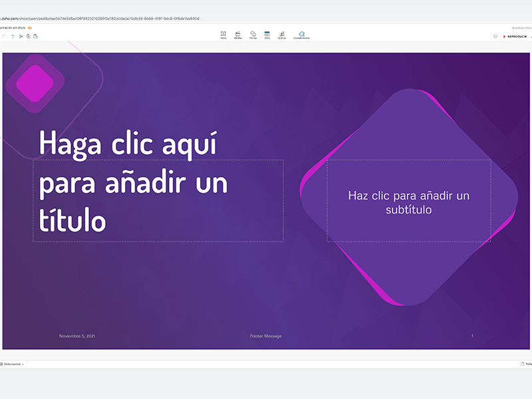532x399 pixels.
Task: Select the copy icon in the toolbar
Action: pos(29,37)
